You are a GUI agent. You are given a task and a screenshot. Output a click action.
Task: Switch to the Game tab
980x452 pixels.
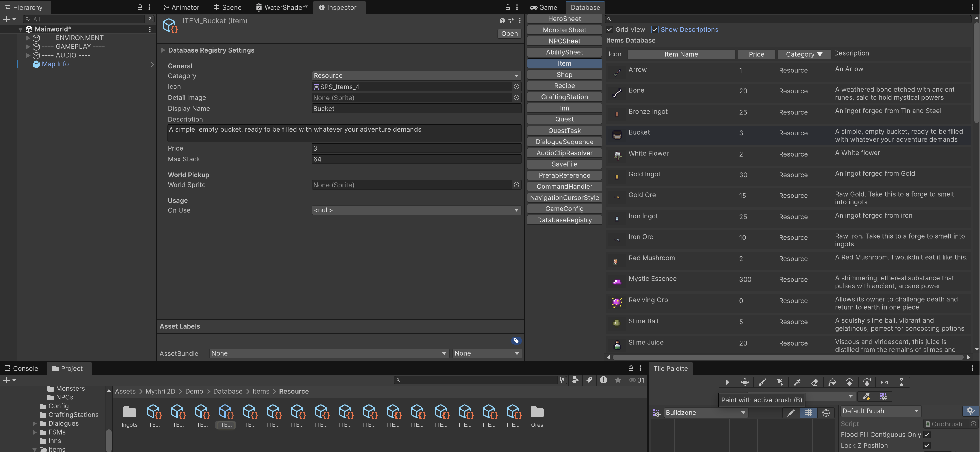pyautogui.click(x=544, y=7)
